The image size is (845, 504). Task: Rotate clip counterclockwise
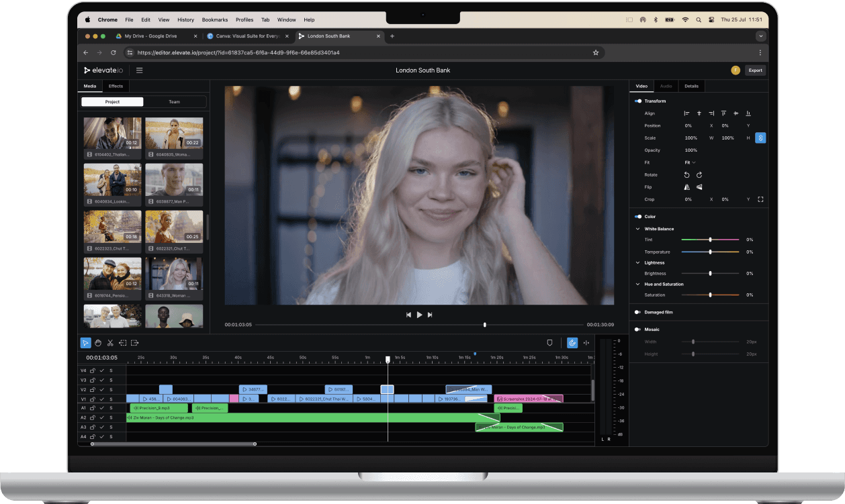pos(686,174)
